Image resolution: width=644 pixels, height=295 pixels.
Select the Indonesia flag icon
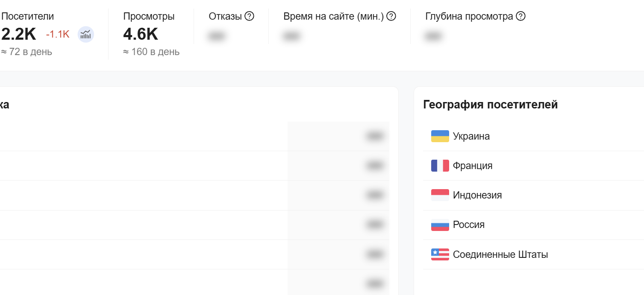coord(440,195)
